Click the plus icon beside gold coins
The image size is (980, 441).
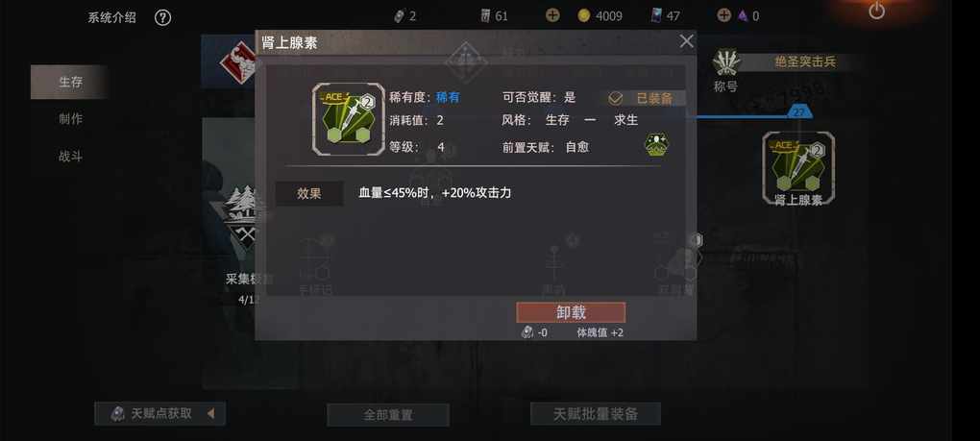pyautogui.click(x=552, y=15)
